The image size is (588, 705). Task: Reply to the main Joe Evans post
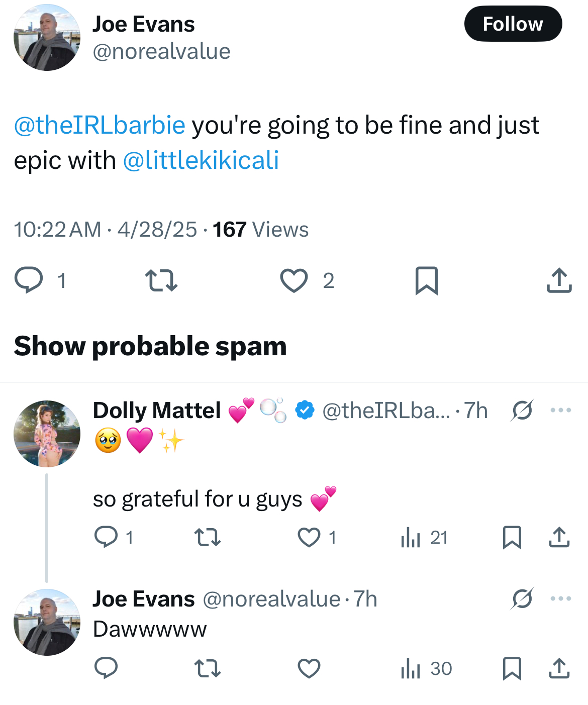[29, 280]
